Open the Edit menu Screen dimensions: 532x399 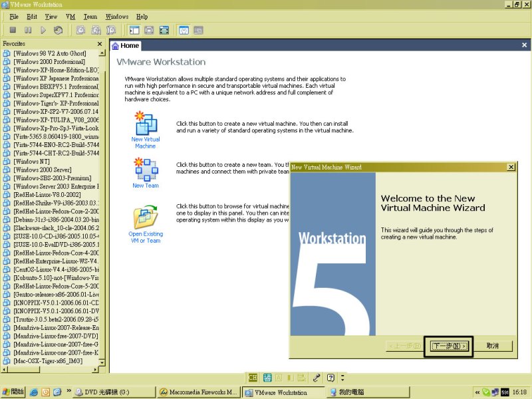32,17
